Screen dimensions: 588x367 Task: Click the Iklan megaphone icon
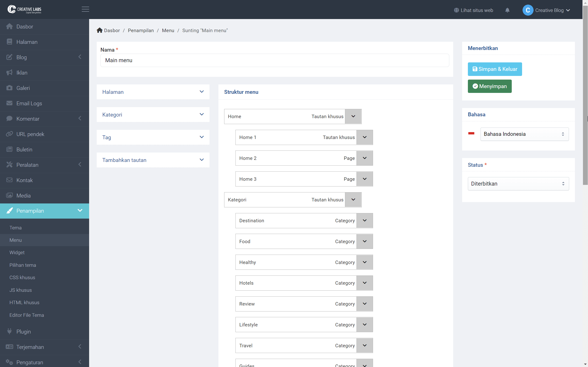click(x=9, y=72)
